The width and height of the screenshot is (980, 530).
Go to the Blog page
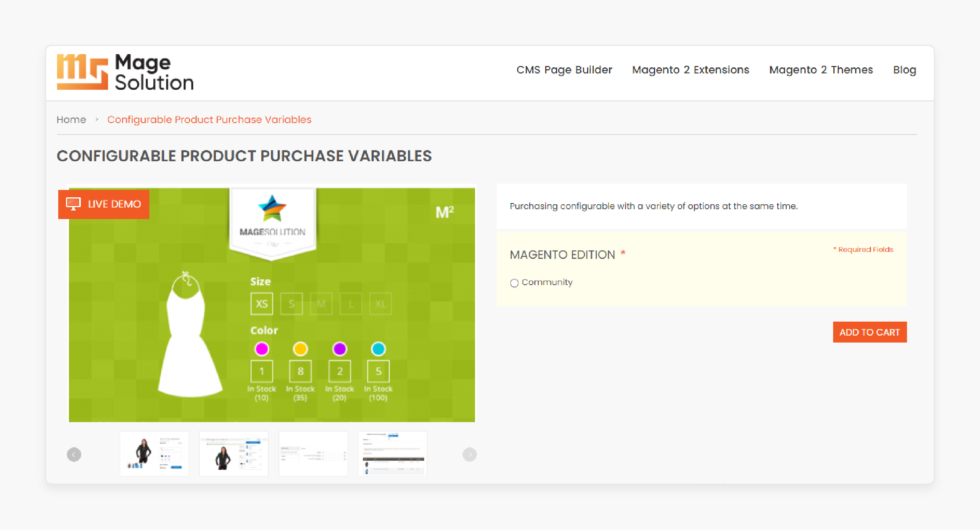point(905,70)
